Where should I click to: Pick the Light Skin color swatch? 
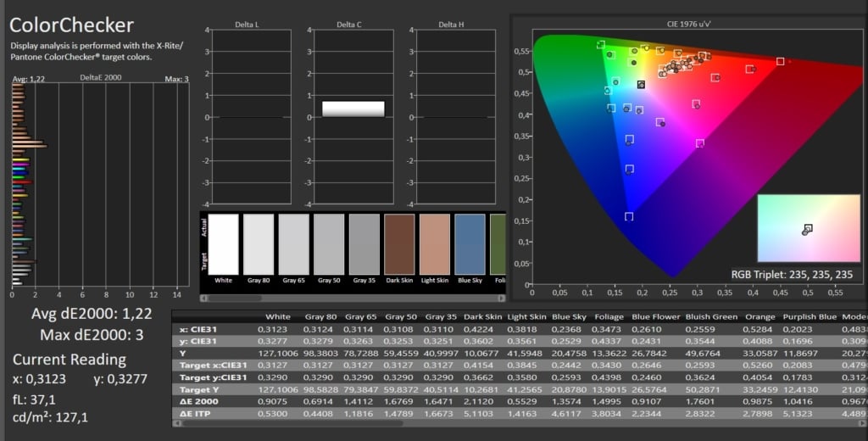click(434, 244)
